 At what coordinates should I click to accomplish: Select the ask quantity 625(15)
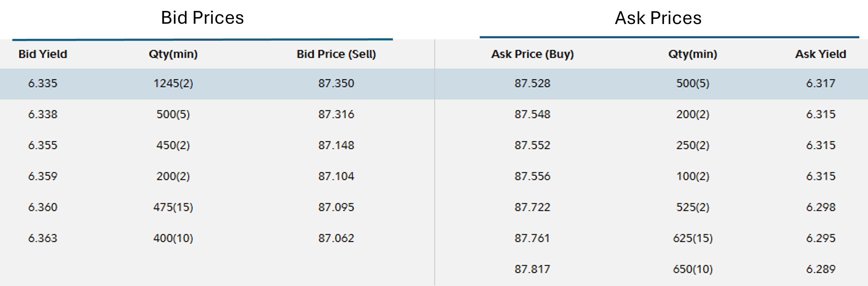[693, 238]
